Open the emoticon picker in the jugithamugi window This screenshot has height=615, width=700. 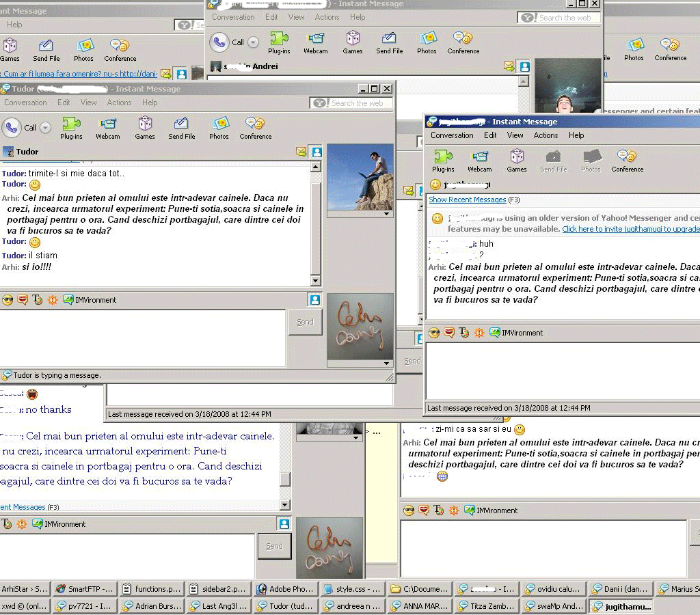433,333
